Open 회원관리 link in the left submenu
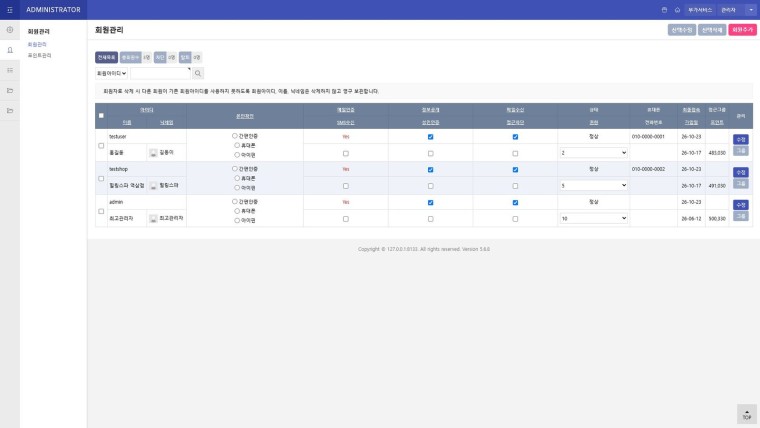This screenshot has height=428, width=760. [37, 45]
